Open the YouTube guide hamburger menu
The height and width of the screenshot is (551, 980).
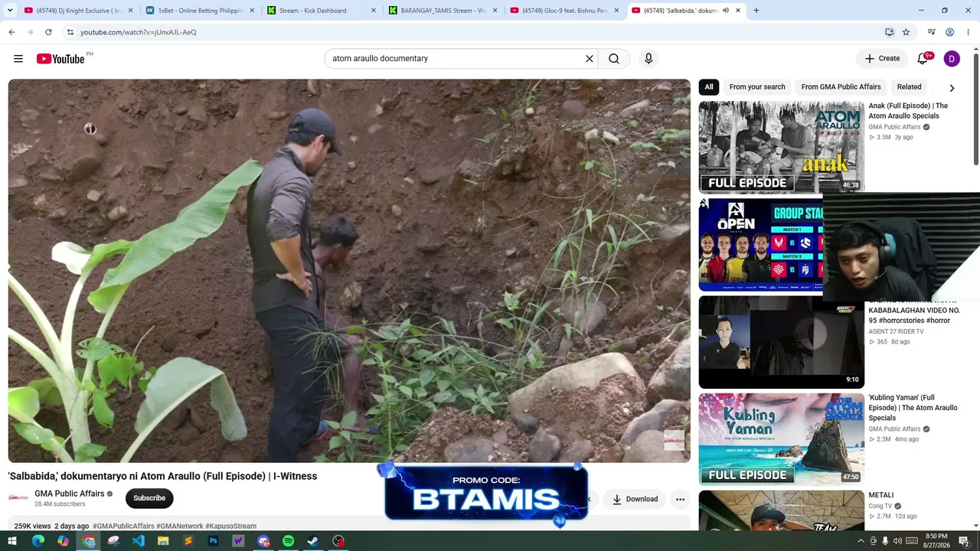18,59
